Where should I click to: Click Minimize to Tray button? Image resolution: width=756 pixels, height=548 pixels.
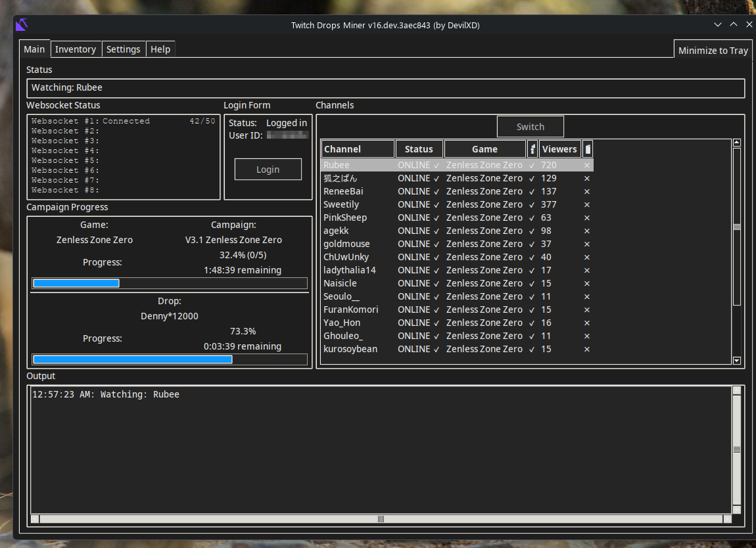click(x=713, y=50)
